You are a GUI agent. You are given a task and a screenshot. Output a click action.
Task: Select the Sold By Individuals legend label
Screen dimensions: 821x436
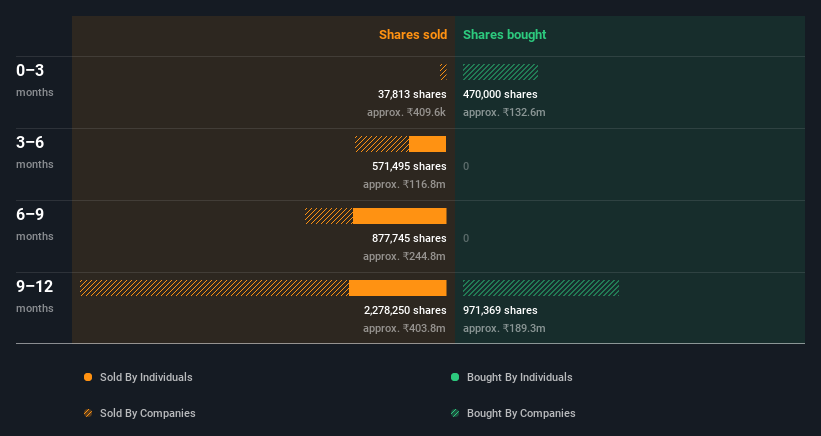146,377
